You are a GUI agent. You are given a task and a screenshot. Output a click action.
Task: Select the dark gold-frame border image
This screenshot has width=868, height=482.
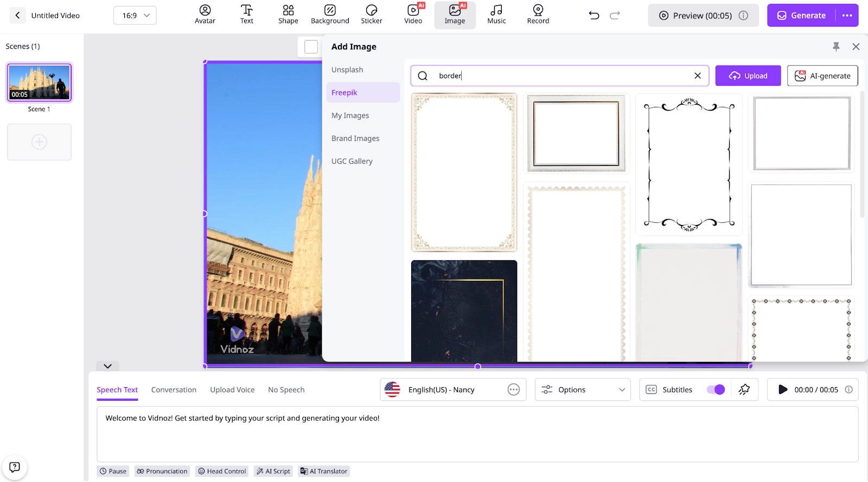(464, 311)
